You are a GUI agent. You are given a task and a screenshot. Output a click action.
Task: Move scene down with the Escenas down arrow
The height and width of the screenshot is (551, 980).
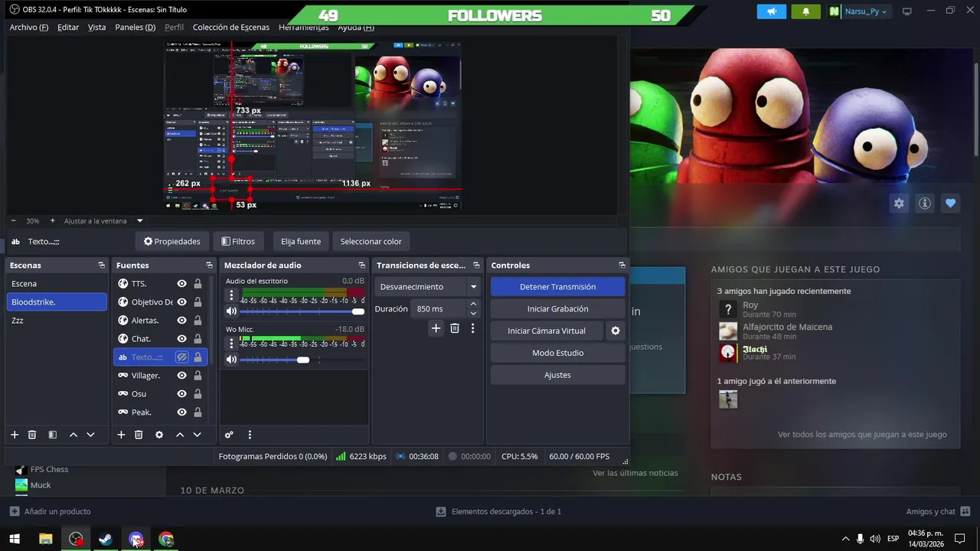coord(90,435)
